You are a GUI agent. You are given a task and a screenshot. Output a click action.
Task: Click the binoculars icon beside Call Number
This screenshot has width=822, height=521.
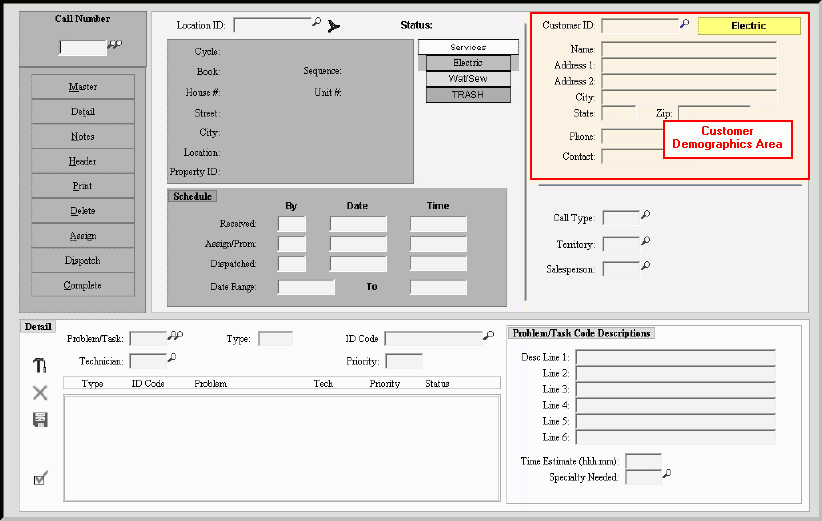pyautogui.click(x=114, y=45)
